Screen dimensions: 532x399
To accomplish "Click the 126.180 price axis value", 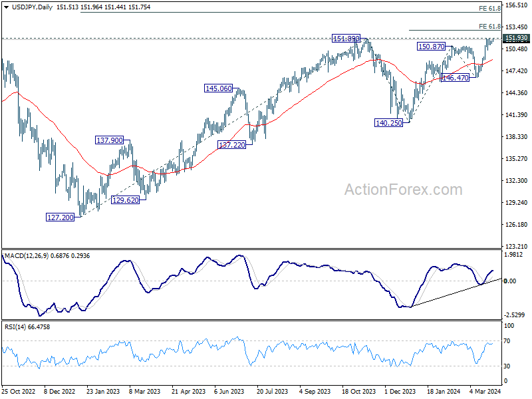I will pos(517,224).
